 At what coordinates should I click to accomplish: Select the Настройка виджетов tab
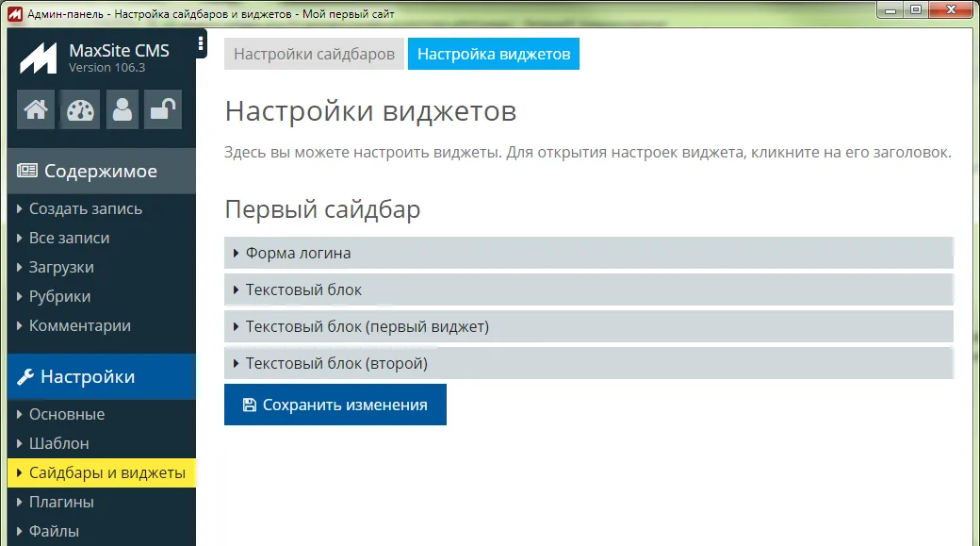pyautogui.click(x=494, y=54)
